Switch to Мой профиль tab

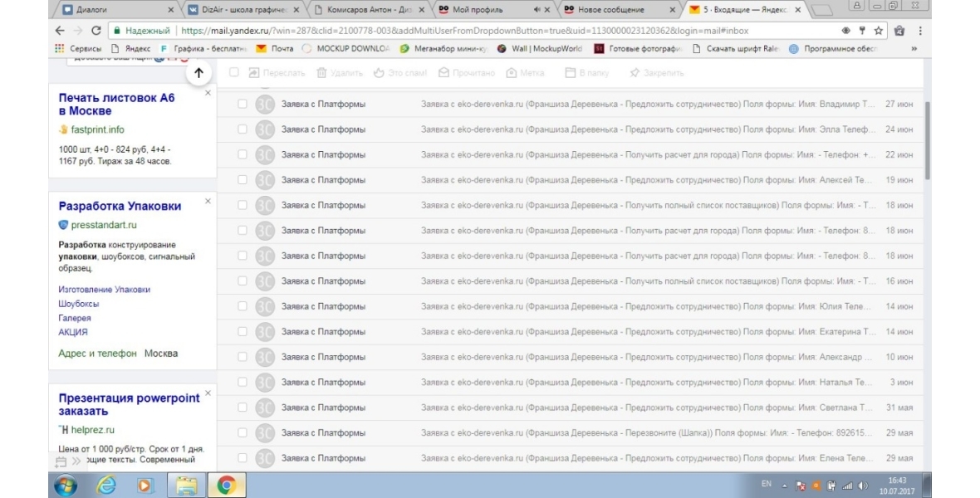[494, 9]
